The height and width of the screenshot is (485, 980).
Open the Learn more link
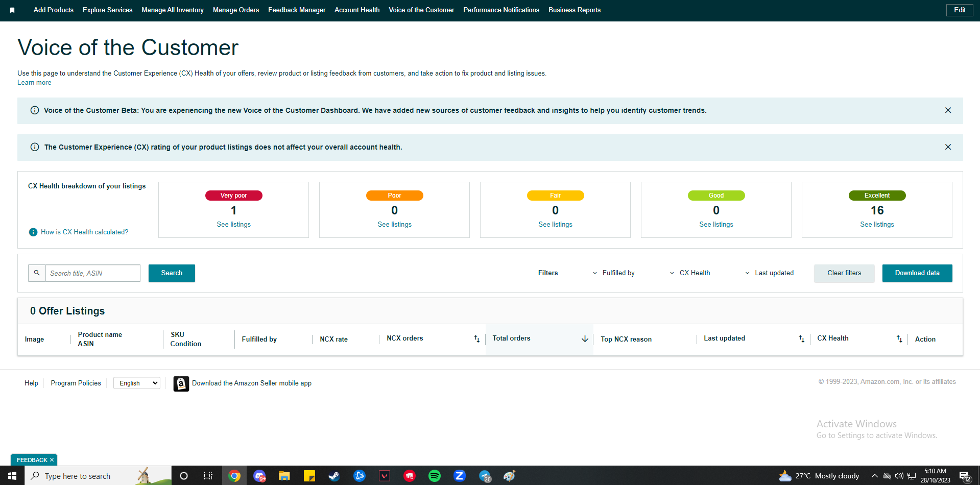pyautogui.click(x=34, y=83)
